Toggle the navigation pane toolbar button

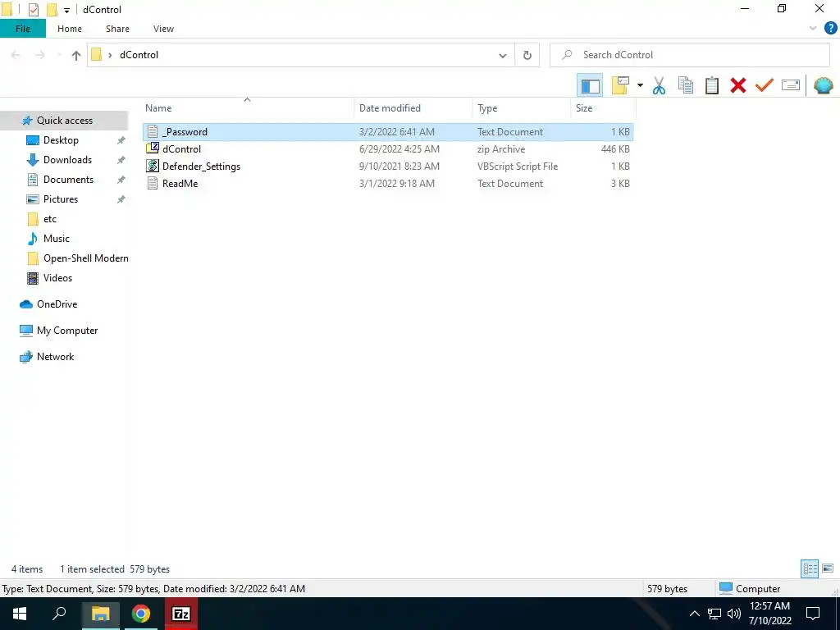(590, 85)
